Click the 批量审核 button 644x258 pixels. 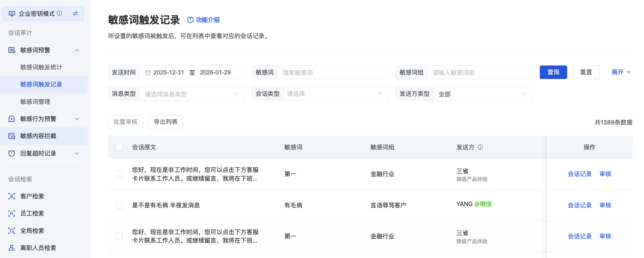point(126,122)
